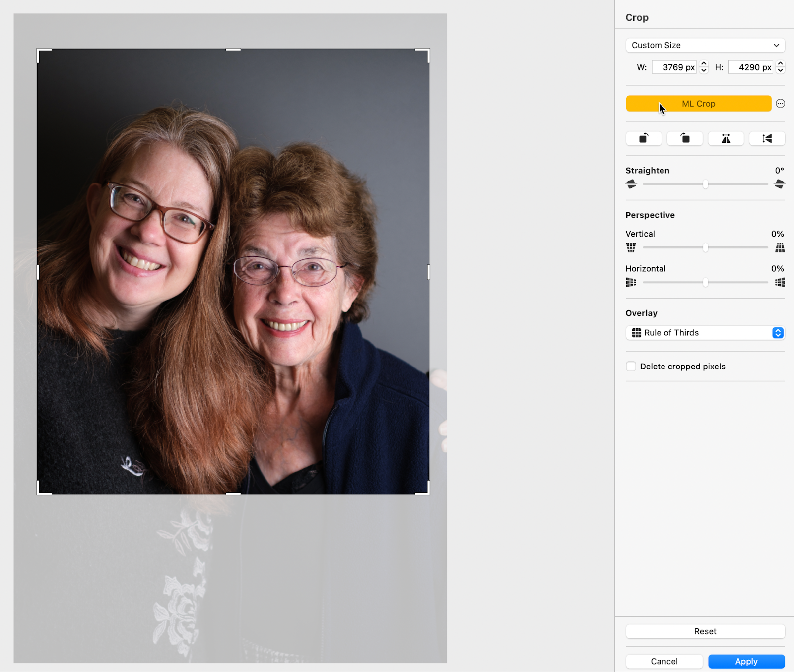Image resolution: width=794 pixels, height=672 pixels.
Task: Open the Custom Size dropdown
Action: [705, 45]
